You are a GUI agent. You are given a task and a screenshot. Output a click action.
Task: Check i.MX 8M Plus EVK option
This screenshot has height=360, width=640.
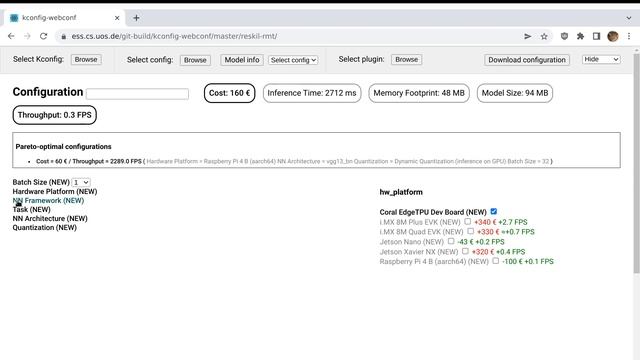(467, 221)
